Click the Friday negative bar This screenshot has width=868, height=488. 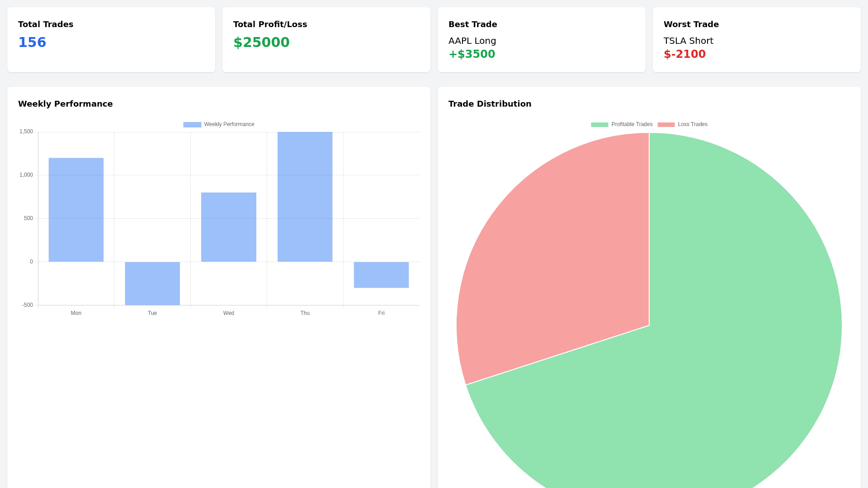pyautogui.click(x=381, y=275)
